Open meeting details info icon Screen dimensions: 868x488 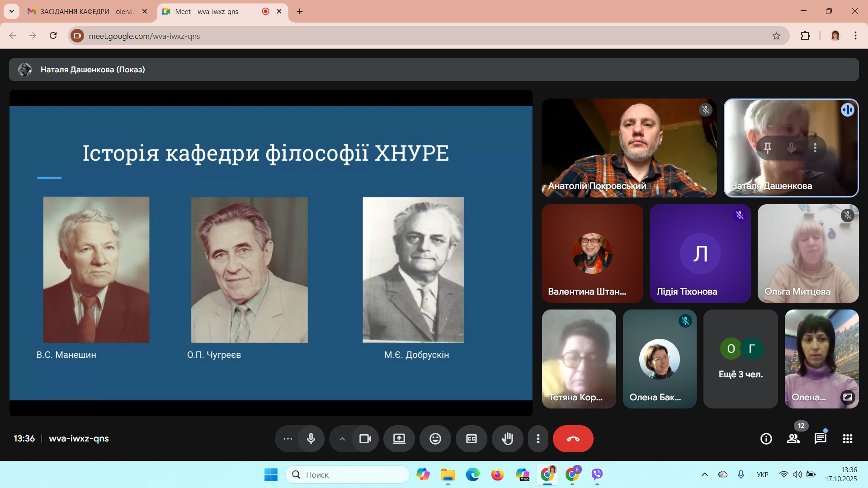coord(766,439)
